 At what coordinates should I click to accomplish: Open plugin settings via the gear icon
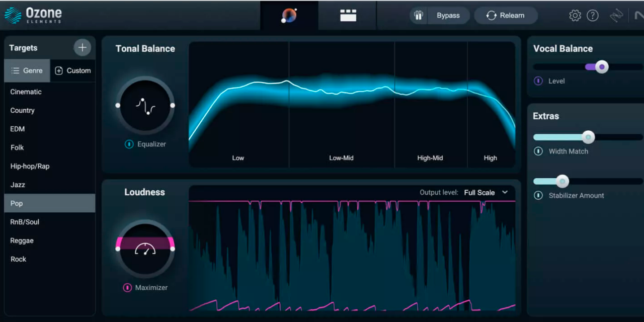coord(575,15)
